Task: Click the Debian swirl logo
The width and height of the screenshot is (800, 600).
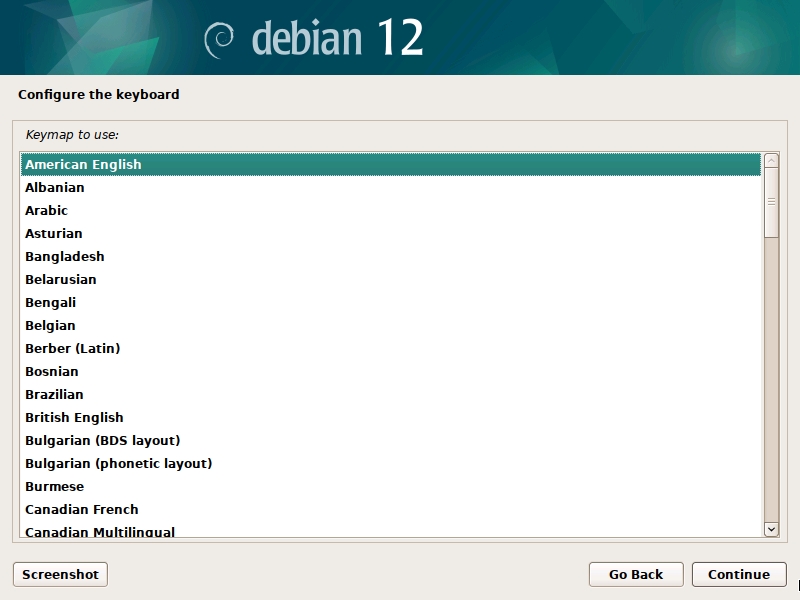Action: pyautogui.click(x=219, y=39)
